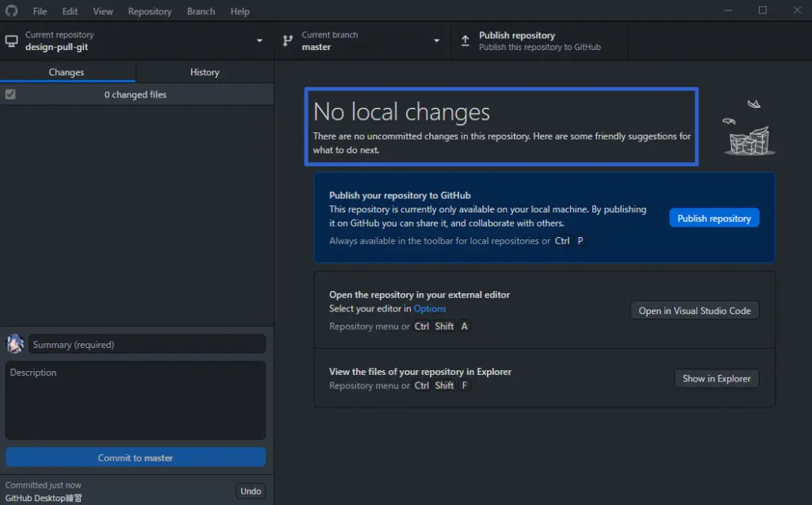Viewport: 812px width, 505px height.
Task: Click the GitHub logo icon in title bar
Action: pos(11,11)
